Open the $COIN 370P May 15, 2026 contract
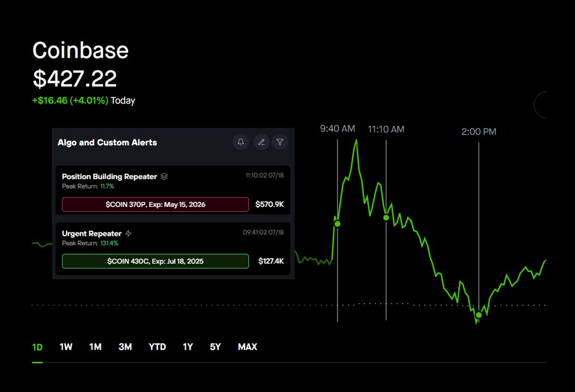The height and width of the screenshot is (392, 575). (x=156, y=204)
